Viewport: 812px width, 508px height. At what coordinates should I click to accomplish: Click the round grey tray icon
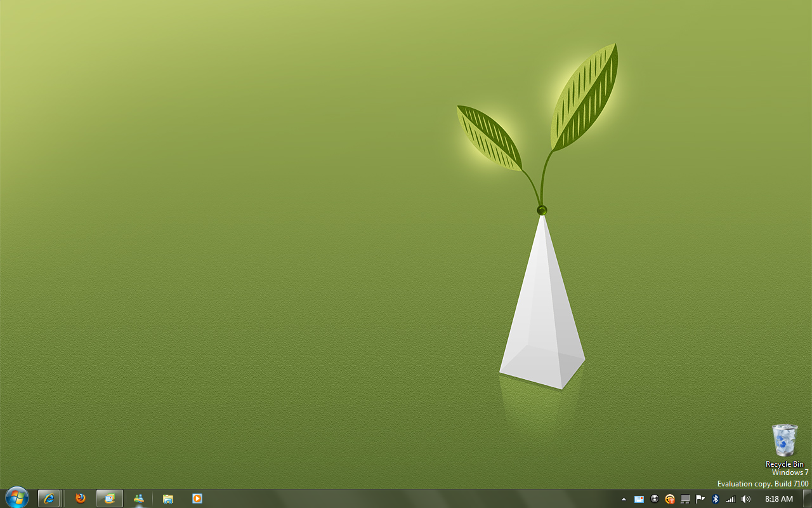(x=655, y=499)
